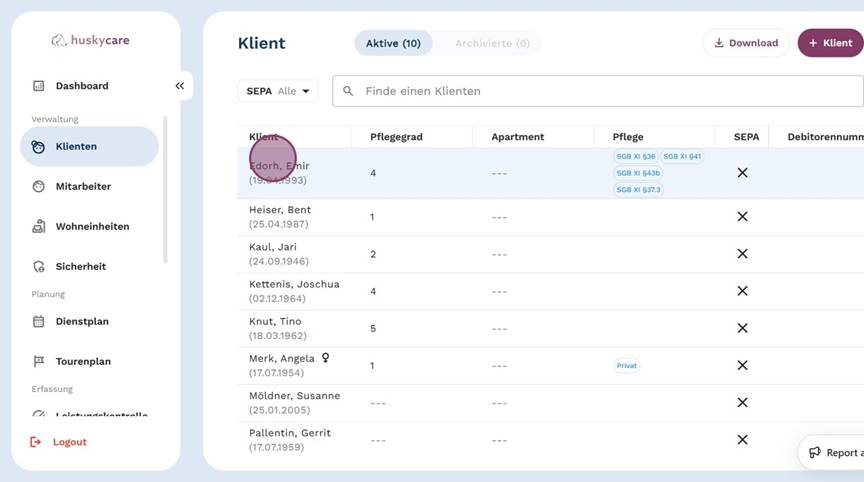Click the Dashboard icon in sidebar
This screenshot has width=864, height=482.
point(39,86)
